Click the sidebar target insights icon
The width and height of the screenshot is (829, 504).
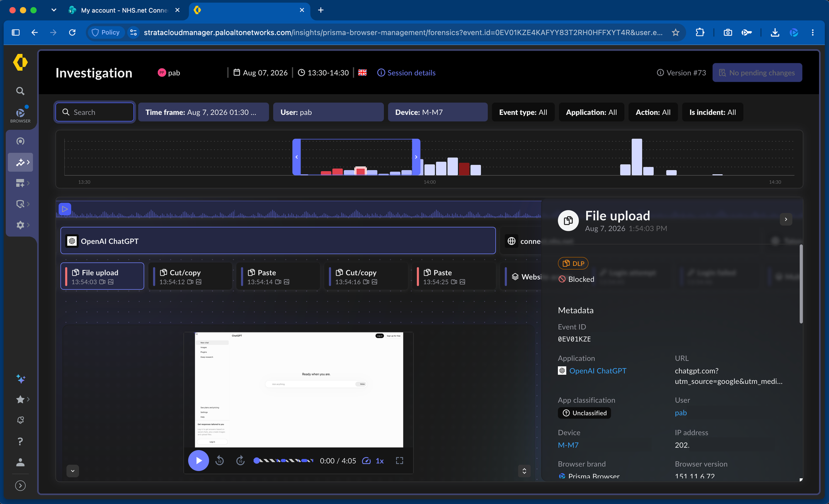[20, 141]
